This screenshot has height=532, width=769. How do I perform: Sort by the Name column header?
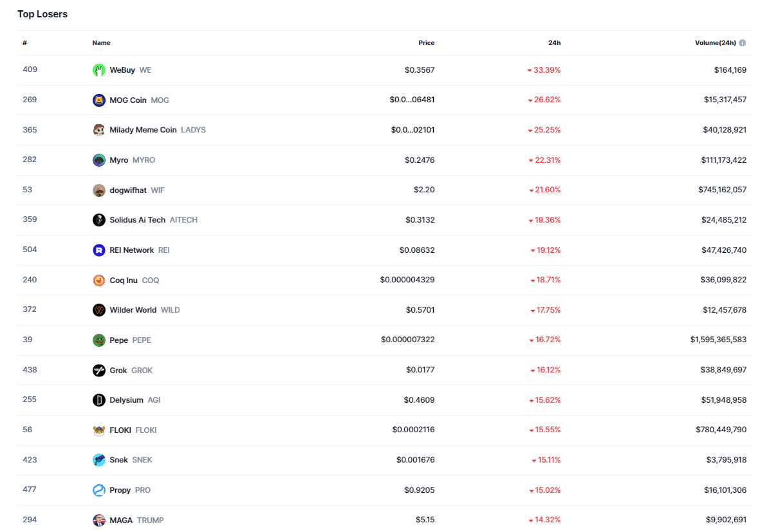point(101,43)
